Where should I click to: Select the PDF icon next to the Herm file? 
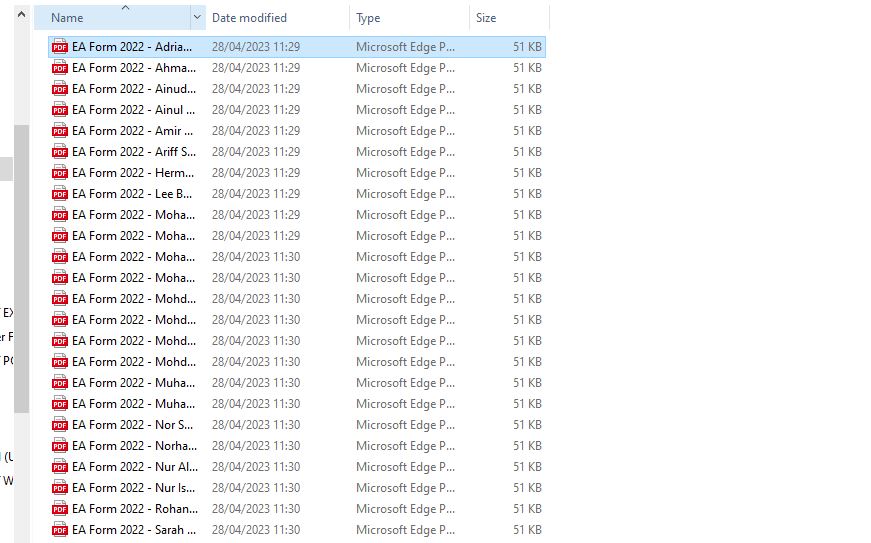point(60,173)
